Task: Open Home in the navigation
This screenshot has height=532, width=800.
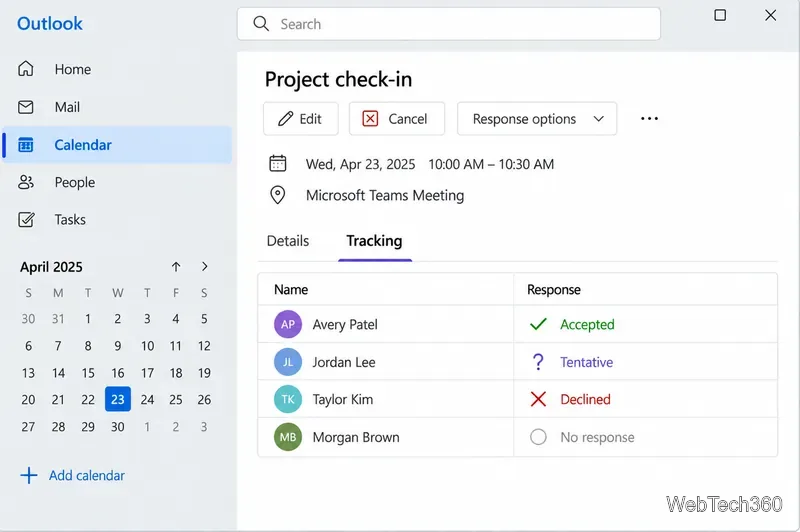Action: point(117,69)
